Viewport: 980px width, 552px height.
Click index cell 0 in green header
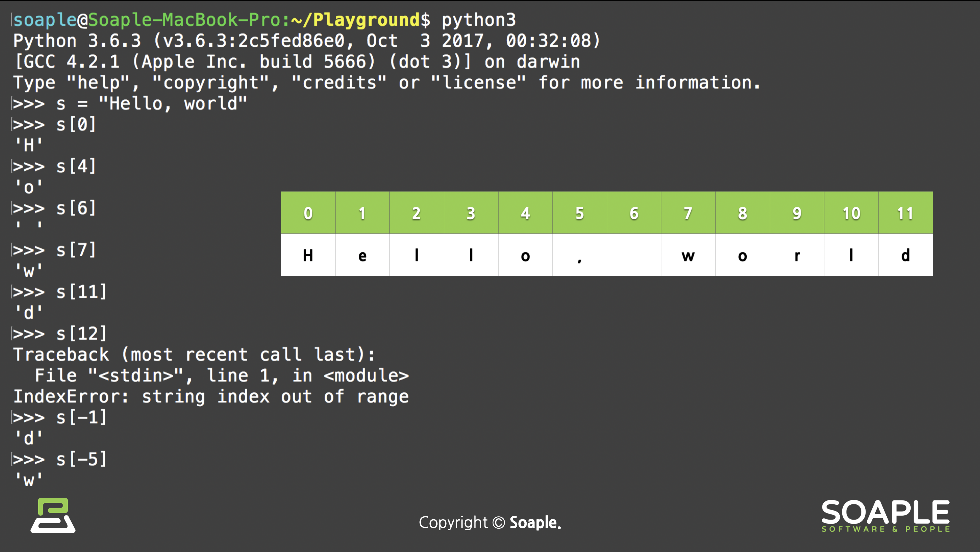point(308,213)
